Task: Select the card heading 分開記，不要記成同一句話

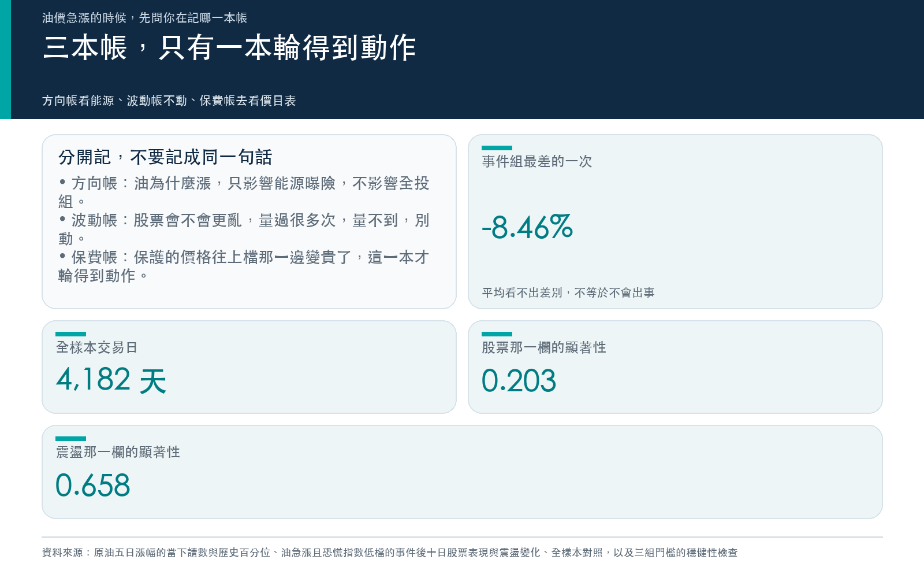Action: pyautogui.click(x=165, y=157)
